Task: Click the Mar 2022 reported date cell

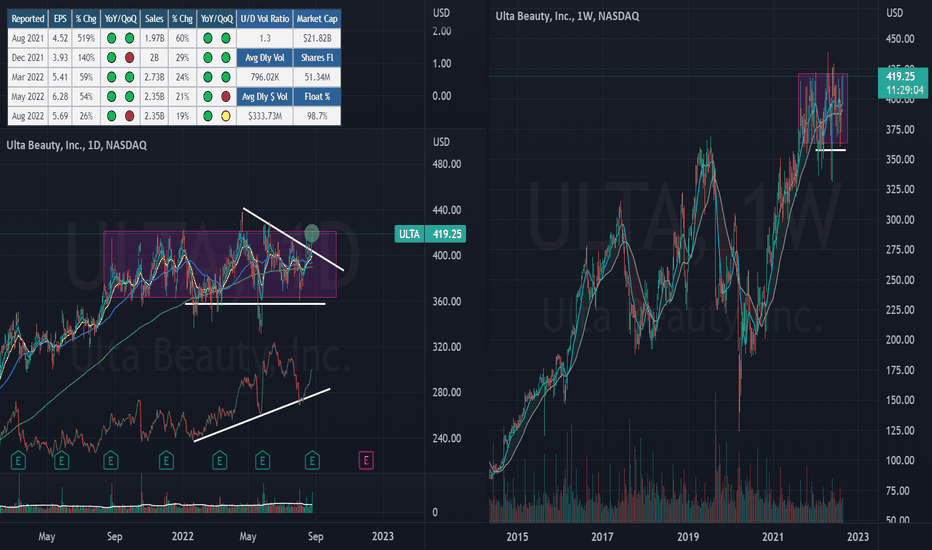Action: pyautogui.click(x=28, y=77)
